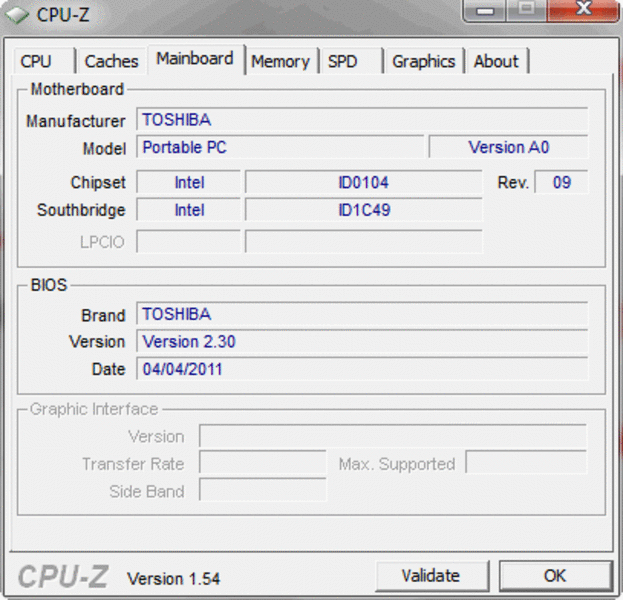The image size is (623, 600).
Task: Click the Version A0 model field
Action: [x=509, y=147]
